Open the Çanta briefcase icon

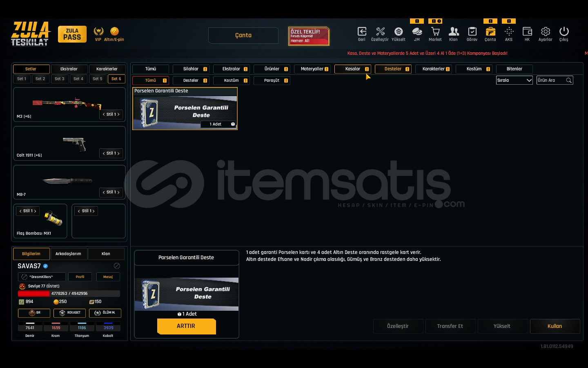pos(490,31)
